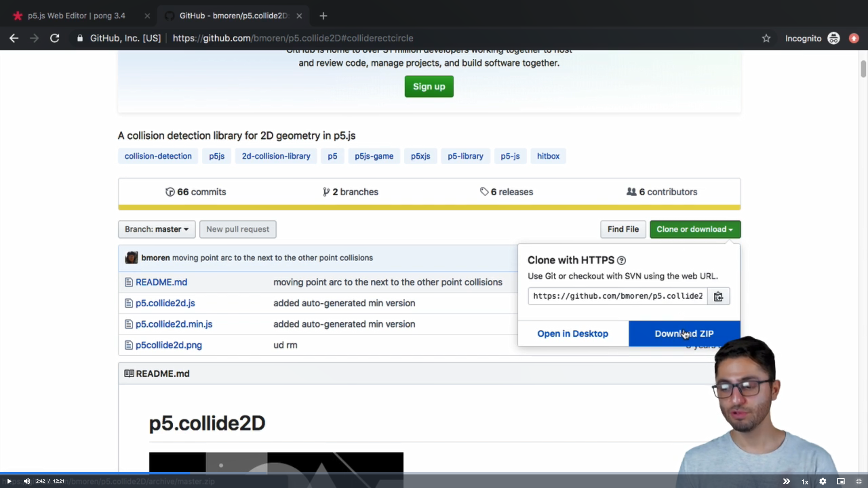Exit fullscreen video mode
Viewport: 868px width, 488px height.
859,481
